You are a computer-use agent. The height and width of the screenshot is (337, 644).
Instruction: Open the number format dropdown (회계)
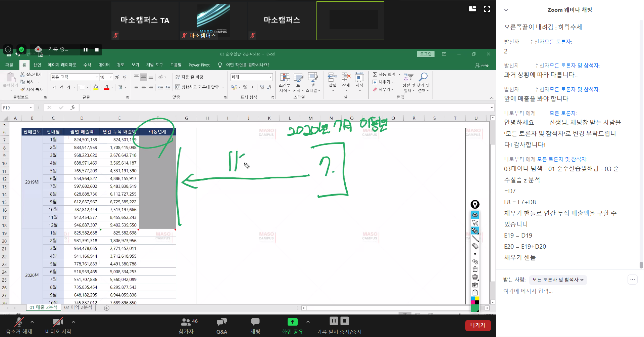270,77
